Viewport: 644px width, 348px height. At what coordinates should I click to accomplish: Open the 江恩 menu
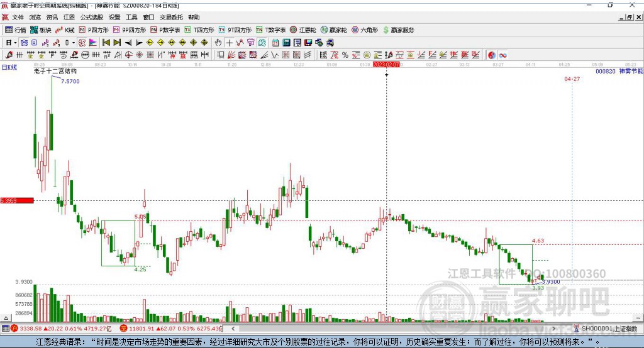(69, 17)
